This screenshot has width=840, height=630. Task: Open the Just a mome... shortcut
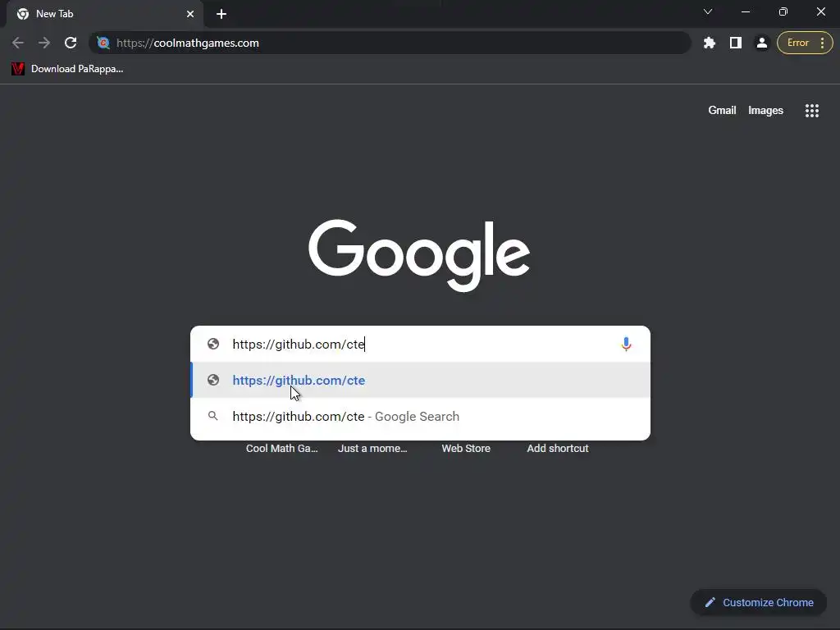tap(372, 449)
